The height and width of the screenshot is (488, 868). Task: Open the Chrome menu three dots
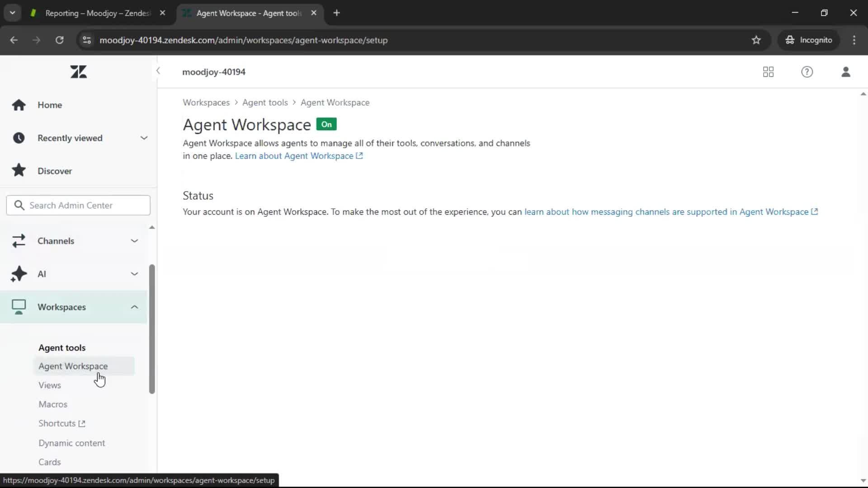[x=854, y=40]
